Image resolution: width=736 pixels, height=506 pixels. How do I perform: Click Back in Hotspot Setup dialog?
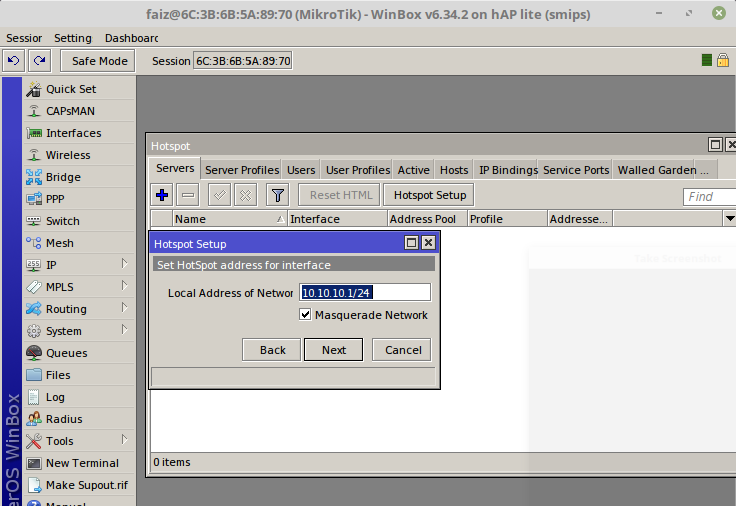pos(271,350)
